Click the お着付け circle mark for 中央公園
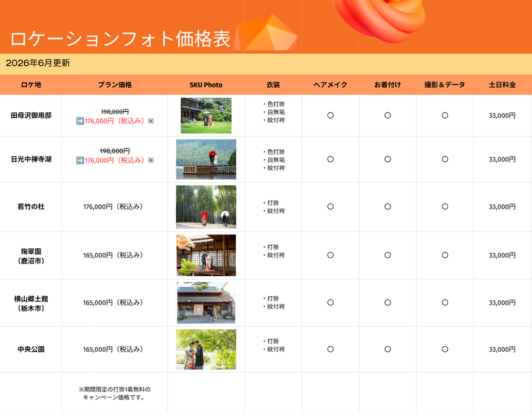The image size is (532, 417). pos(388,349)
